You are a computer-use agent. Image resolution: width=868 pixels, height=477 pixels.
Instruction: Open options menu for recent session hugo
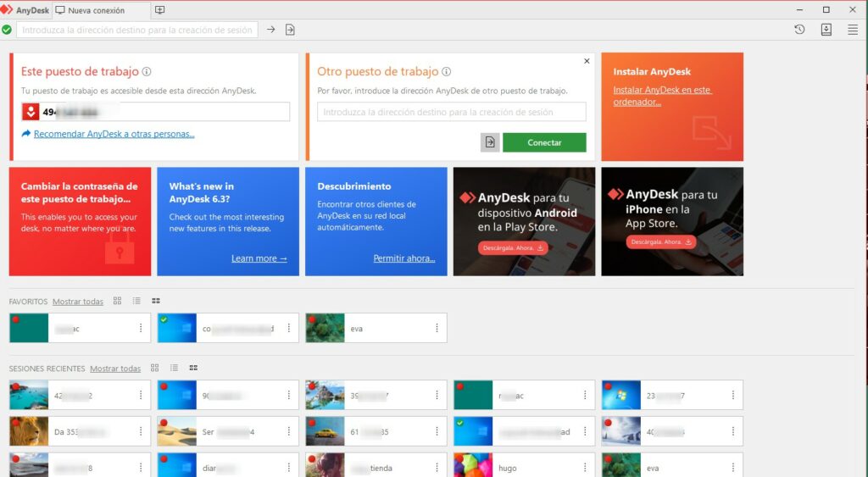585,468
